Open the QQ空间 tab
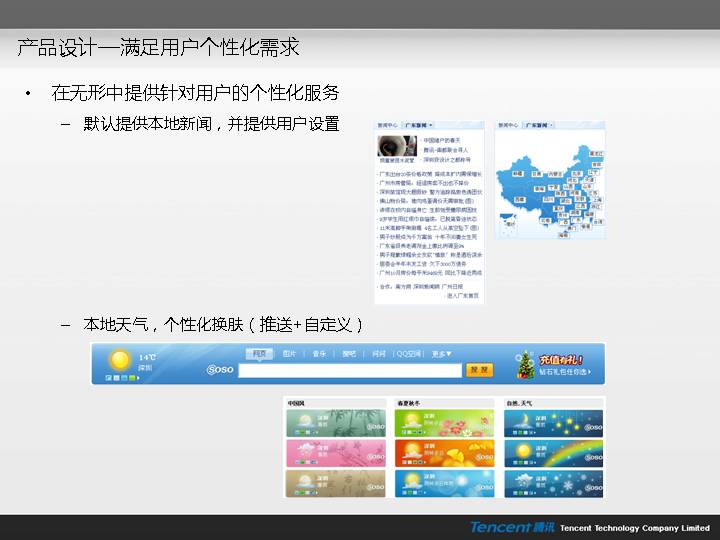The width and height of the screenshot is (720, 540). pos(408,353)
